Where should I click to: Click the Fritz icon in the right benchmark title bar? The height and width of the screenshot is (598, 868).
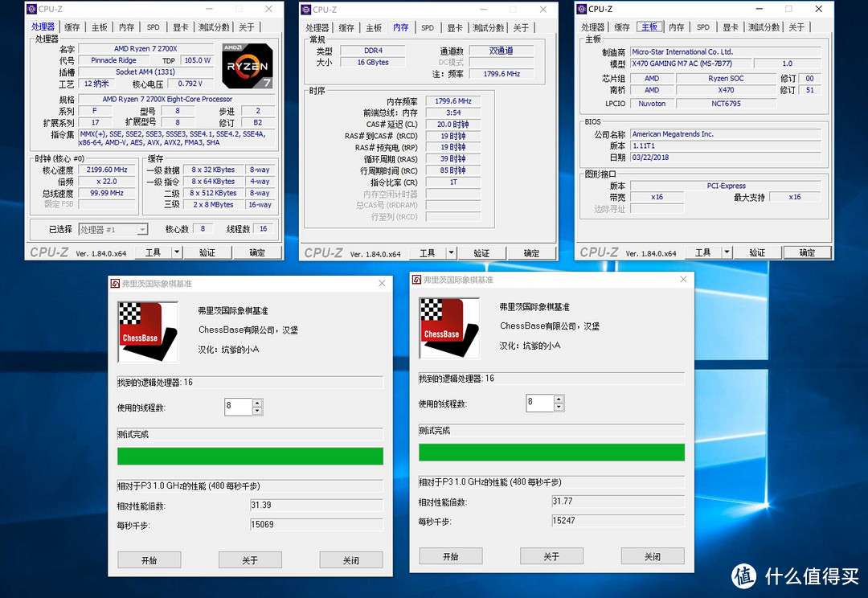coord(416,280)
